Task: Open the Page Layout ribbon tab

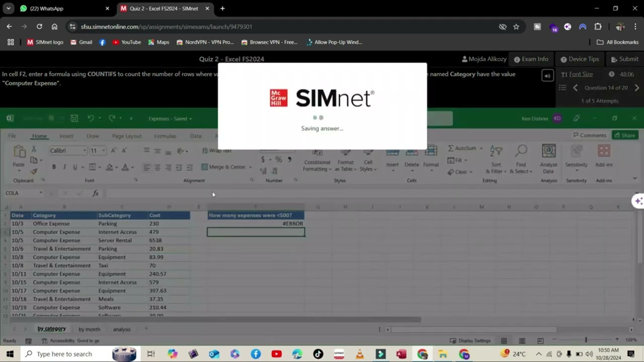Action: (127, 136)
